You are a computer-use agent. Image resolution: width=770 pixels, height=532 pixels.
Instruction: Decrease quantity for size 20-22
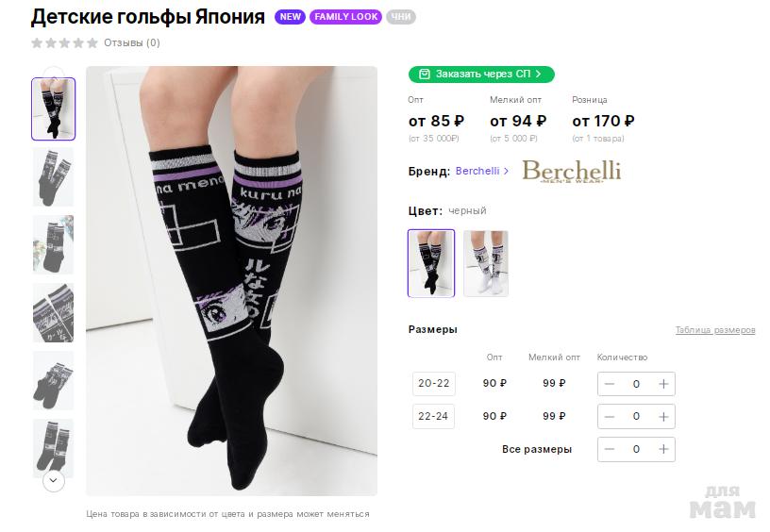(x=610, y=384)
